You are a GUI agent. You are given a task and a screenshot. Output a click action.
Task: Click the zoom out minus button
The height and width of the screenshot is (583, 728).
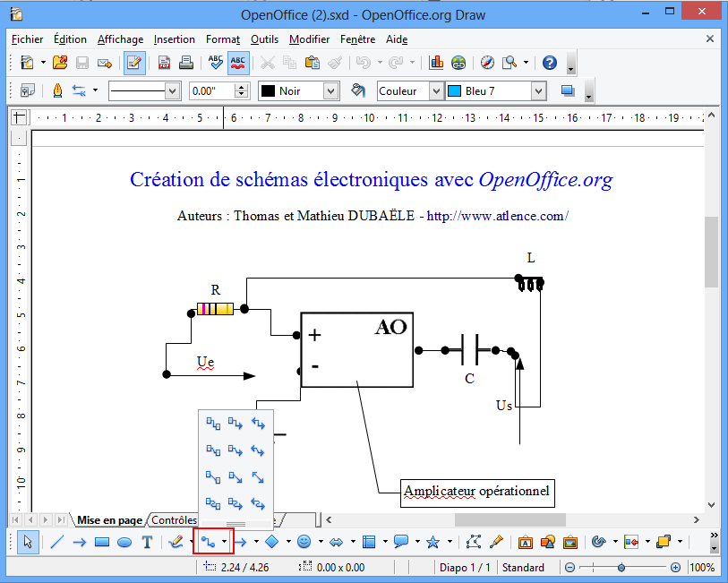tap(570, 567)
